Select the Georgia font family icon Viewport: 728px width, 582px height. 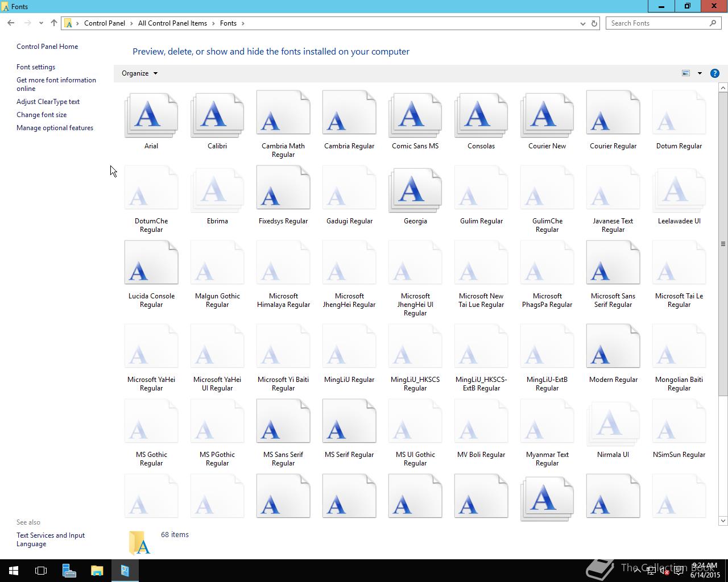415,191
